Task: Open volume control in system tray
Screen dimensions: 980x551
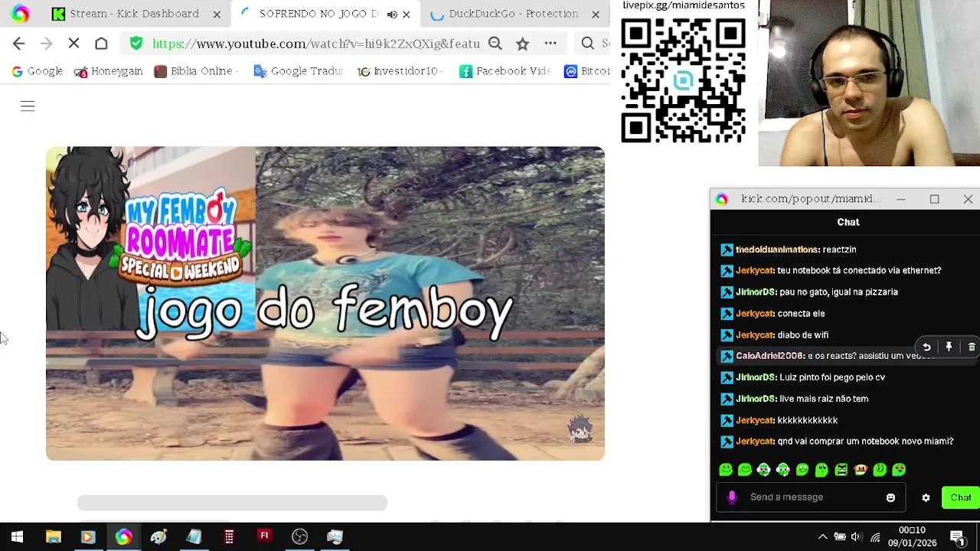Action: (857, 537)
